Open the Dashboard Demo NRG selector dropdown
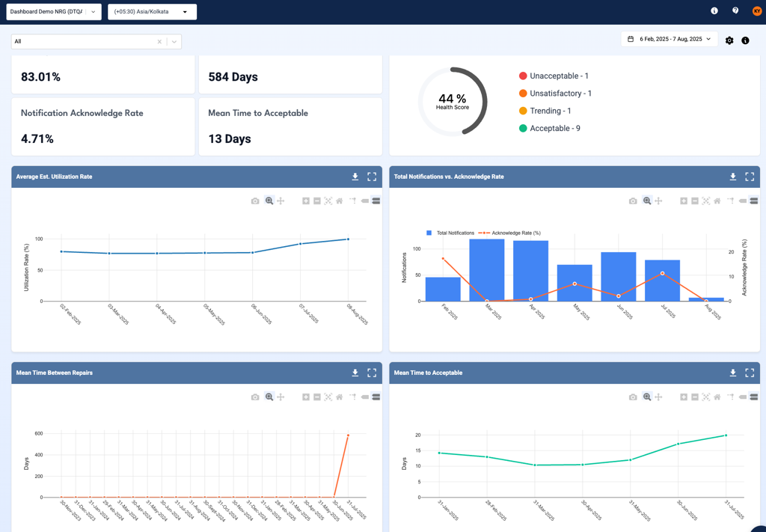 tap(54, 12)
